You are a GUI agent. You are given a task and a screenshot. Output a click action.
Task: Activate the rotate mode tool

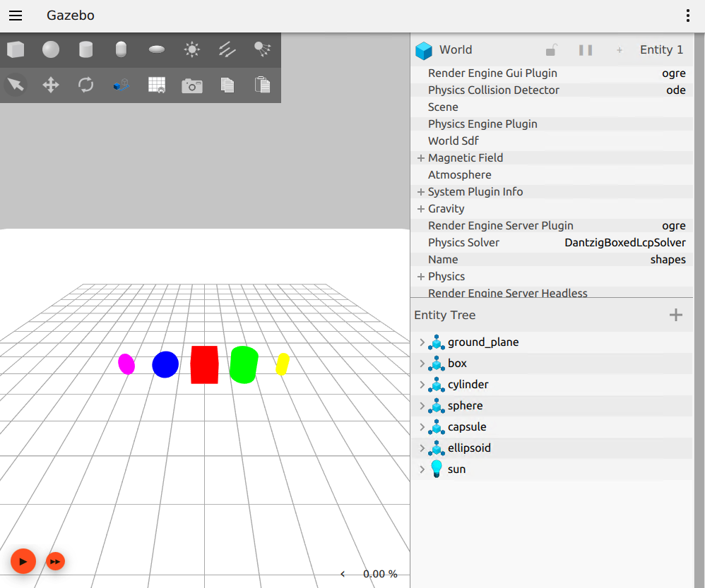[x=86, y=85]
